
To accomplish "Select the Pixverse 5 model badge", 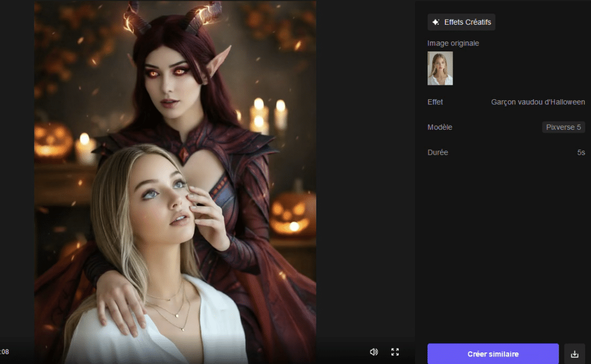I will click(563, 127).
